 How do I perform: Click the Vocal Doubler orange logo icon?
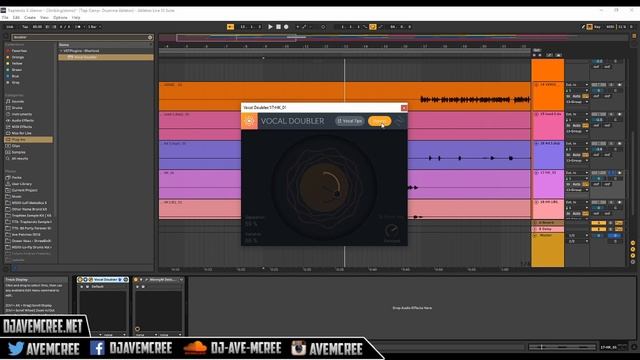(x=249, y=121)
